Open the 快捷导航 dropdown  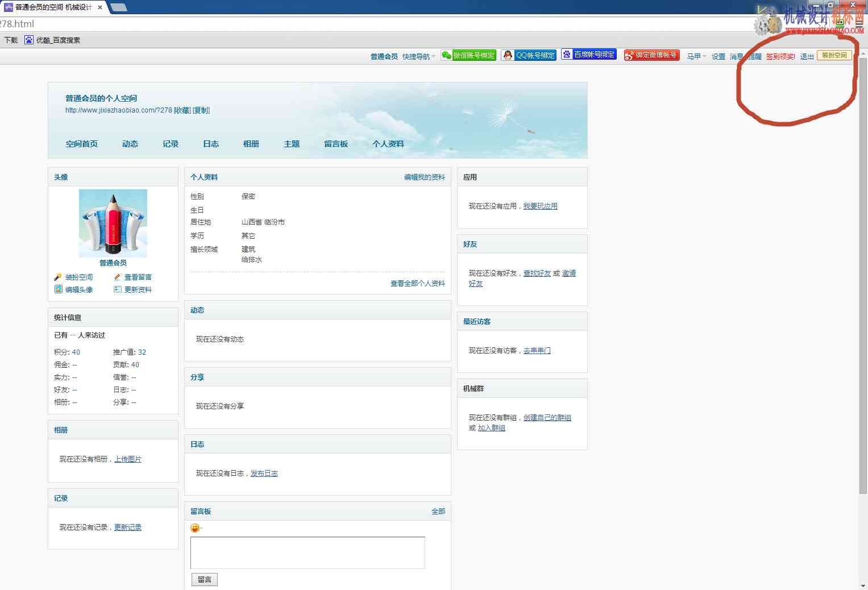coord(418,56)
